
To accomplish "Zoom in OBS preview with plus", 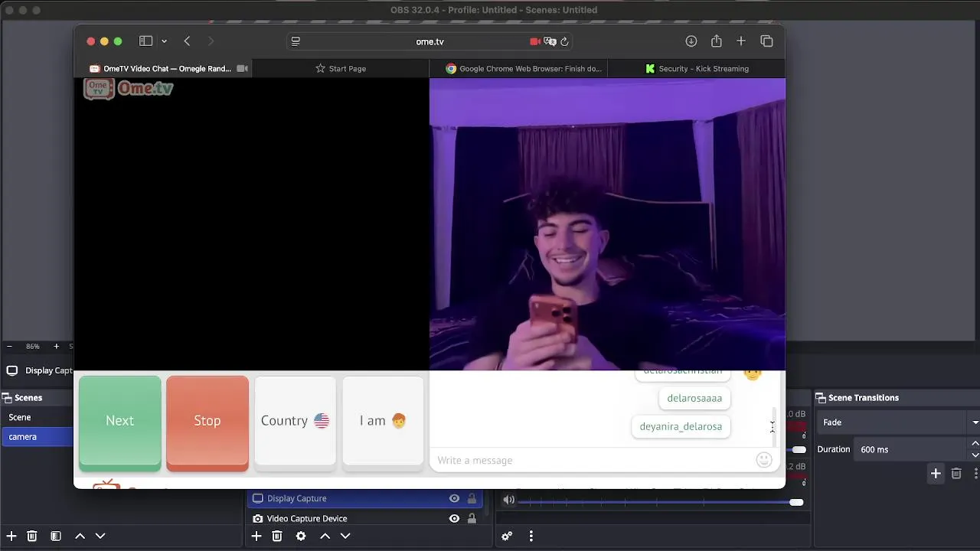I will (x=56, y=347).
